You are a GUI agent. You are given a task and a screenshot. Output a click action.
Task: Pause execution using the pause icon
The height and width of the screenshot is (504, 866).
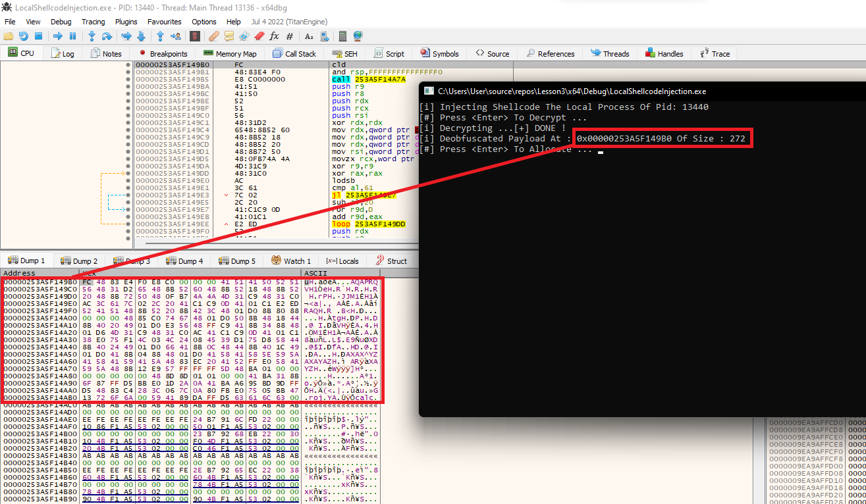[72, 36]
